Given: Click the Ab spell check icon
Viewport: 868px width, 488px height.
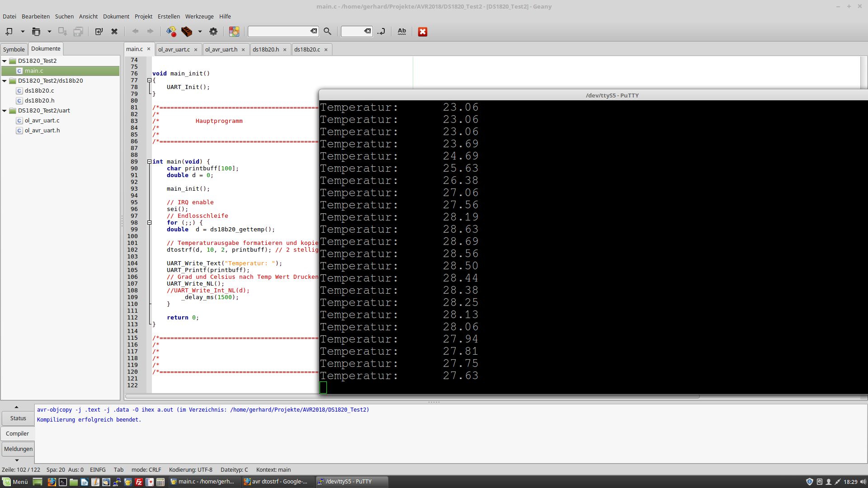Looking at the screenshot, I should tap(402, 32).
